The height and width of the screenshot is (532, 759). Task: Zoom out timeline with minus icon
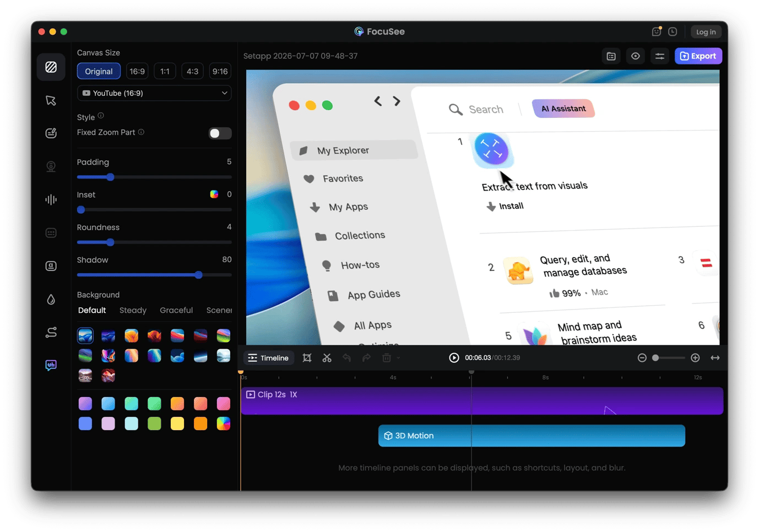tap(642, 358)
